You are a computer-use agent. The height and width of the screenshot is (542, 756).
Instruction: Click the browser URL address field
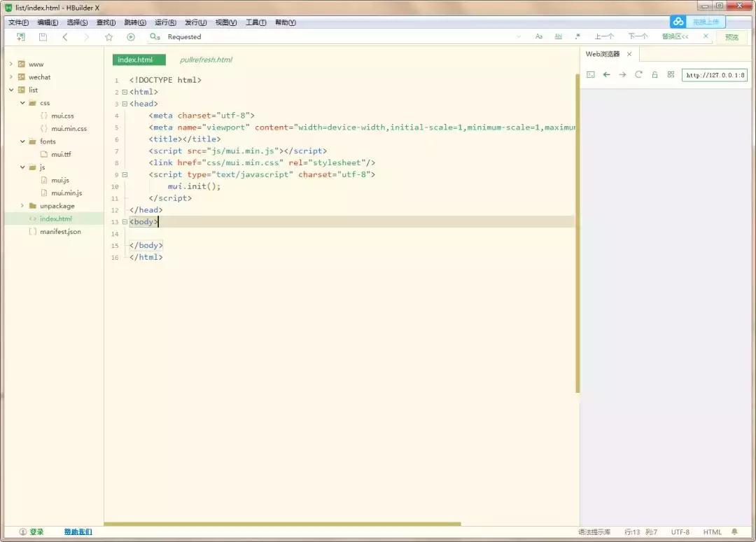click(x=715, y=75)
